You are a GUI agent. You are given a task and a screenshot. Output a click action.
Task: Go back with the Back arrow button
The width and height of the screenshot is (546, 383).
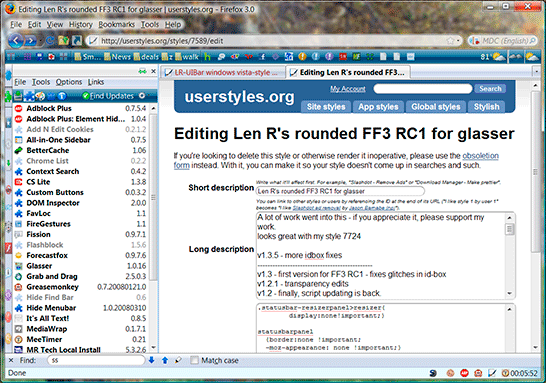click(16, 40)
